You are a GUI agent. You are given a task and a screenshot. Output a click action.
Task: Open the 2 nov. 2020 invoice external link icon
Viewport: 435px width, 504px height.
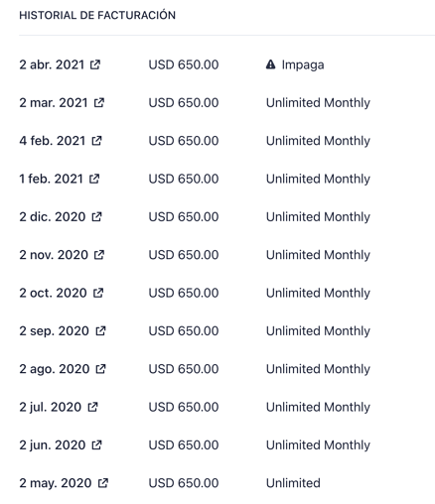point(99,255)
